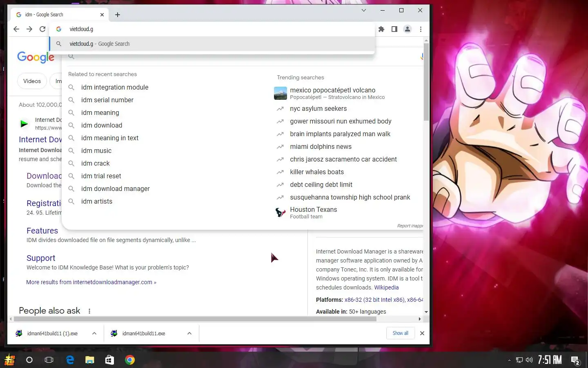The width and height of the screenshot is (588, 368).
Task: Click the vertical page scrollbar thumb
Action: click(426, 82)
